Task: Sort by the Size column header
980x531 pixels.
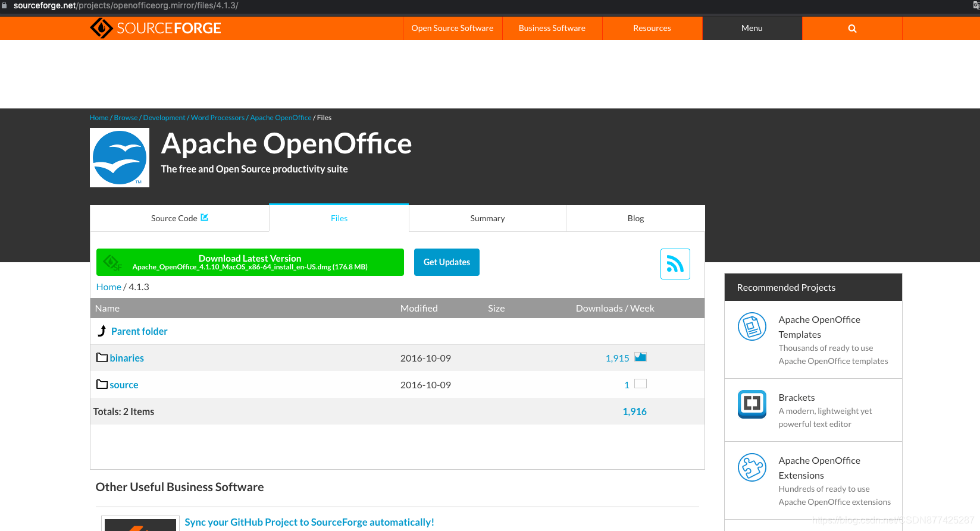Action: coord(496,308)
